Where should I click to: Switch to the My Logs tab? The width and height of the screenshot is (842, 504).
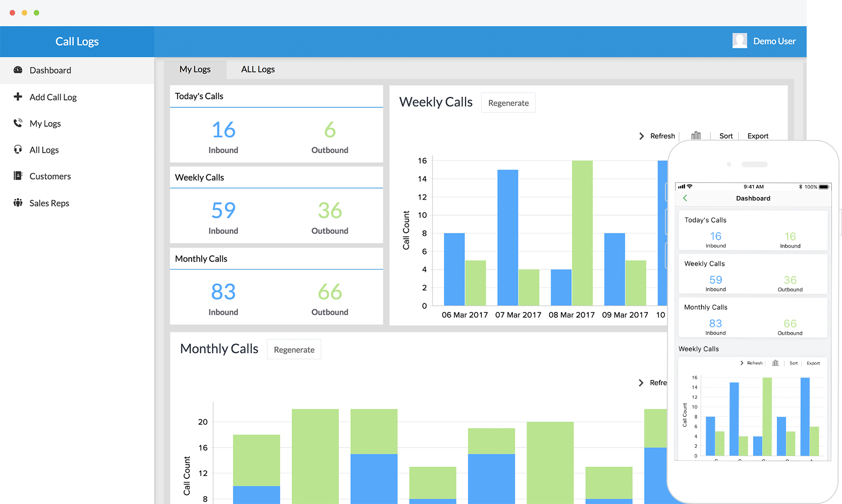195,70
